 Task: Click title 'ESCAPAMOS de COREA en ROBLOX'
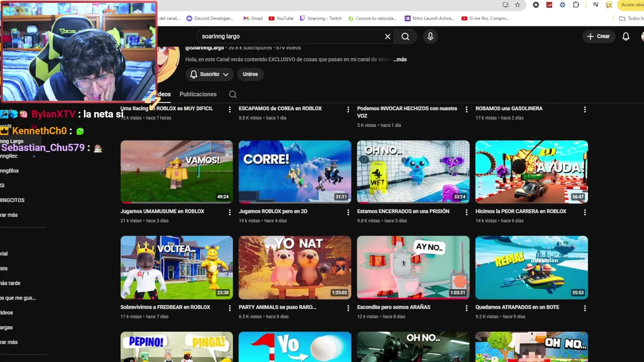pos(280,108)
